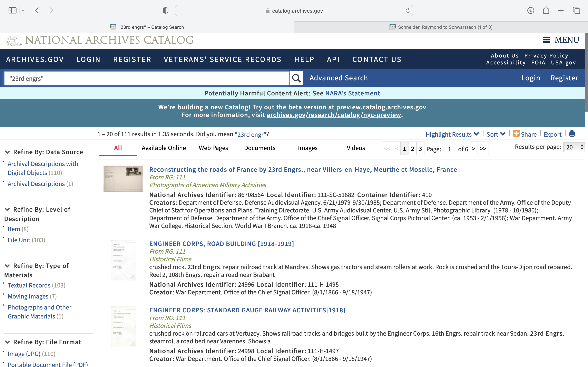Switch to Available Online tab
This screenshot has width=588, height=367.
(x=164, y=148)
